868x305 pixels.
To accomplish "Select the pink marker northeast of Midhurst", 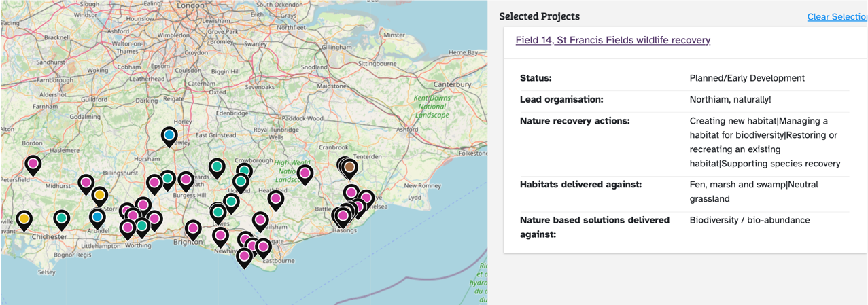I will 86,183.
